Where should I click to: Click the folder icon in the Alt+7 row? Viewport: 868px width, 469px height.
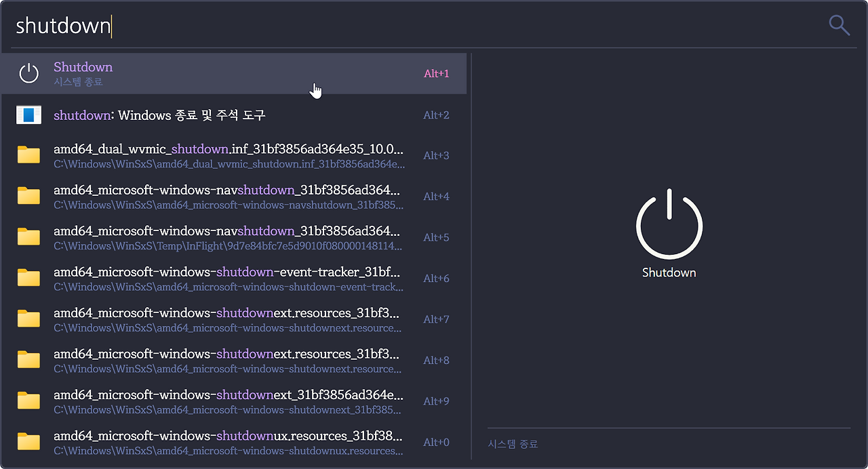point(28,319)
